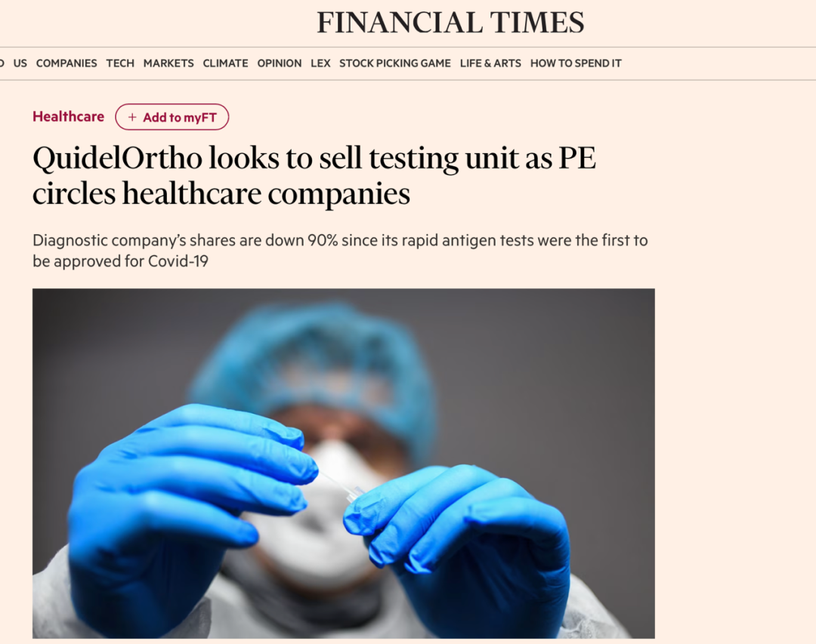Navigate to the Climate section
The image size is (816, 644).
click(x=225, y=63)
